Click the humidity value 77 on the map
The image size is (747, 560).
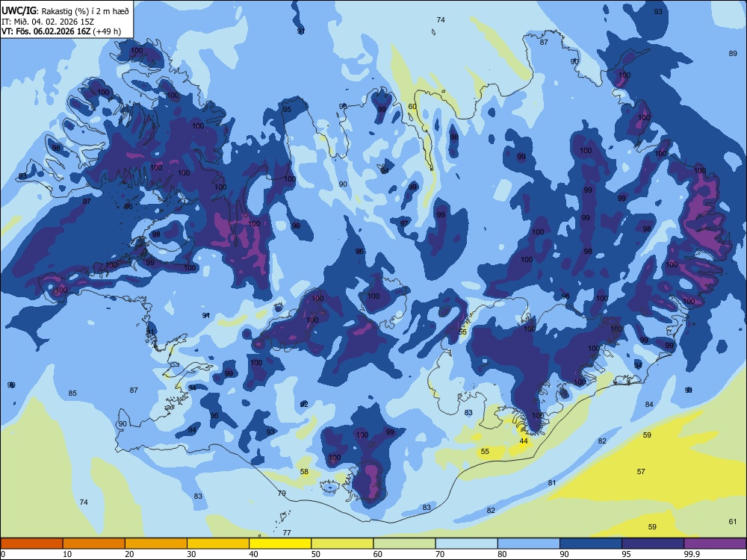[287, 532]
